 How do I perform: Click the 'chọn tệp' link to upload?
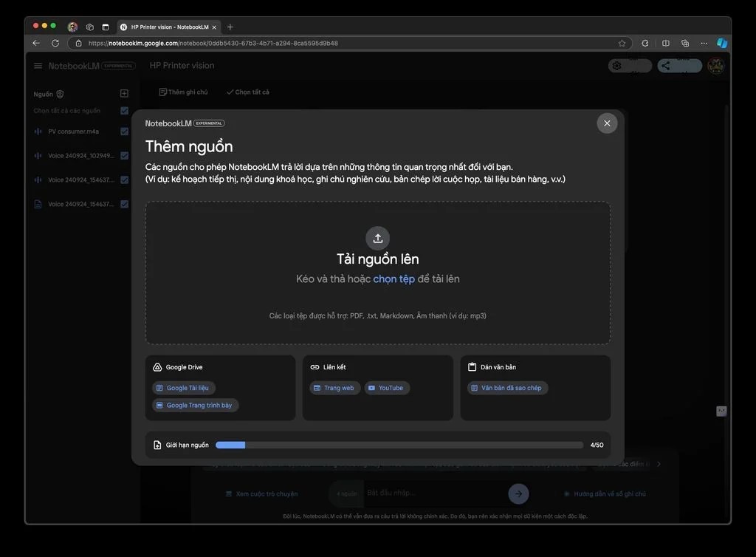click(394, 279)
